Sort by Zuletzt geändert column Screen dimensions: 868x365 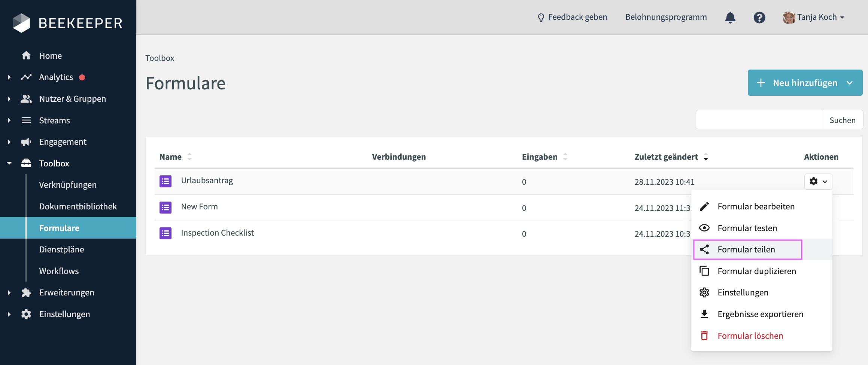705,157
